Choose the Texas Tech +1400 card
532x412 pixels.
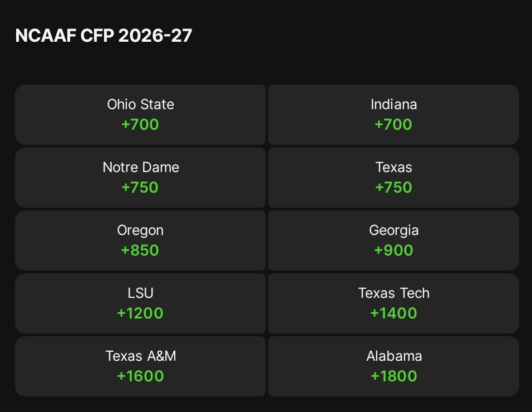[393, 303]
